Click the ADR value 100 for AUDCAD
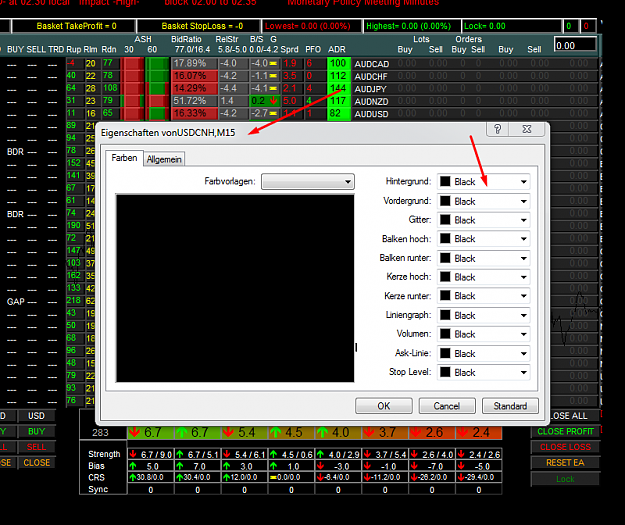This screenshot has height=525, width=625. (338, 63)
